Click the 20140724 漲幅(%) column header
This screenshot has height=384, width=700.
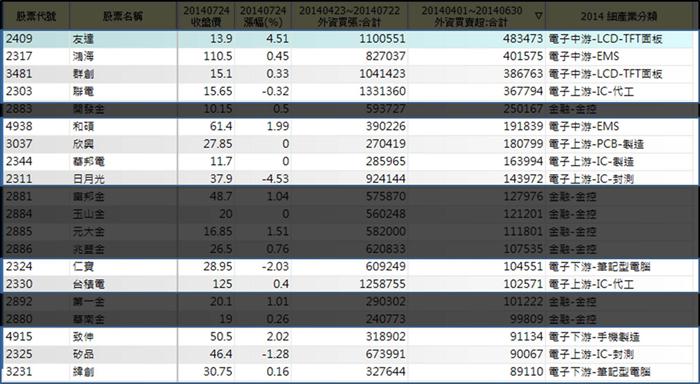(263, 17)
